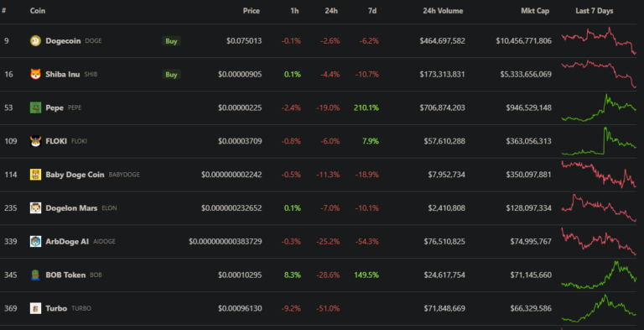Sort the table by Price column header

252,11
